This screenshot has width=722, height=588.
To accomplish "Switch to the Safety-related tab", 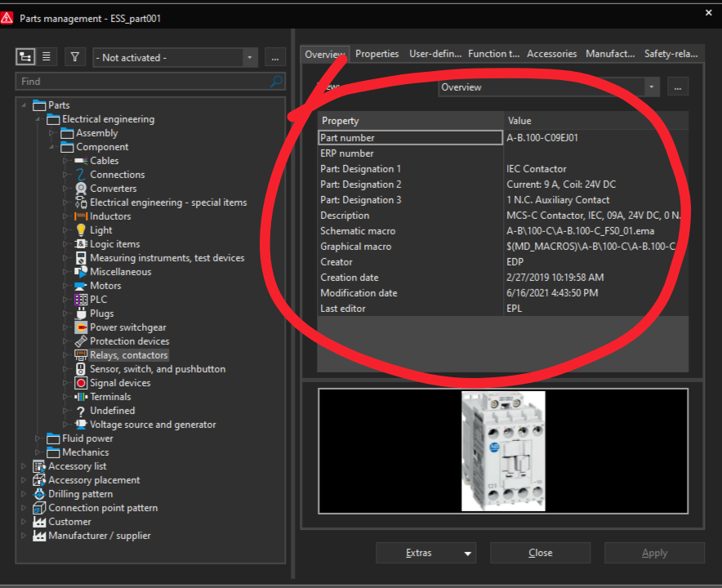I will click(x=671, y=54).
